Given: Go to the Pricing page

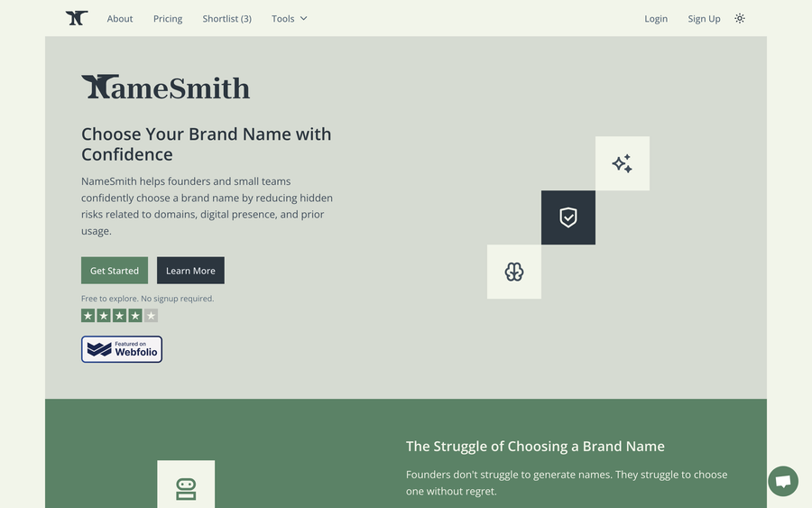Looking at the screenshot, I should point(168,19).
